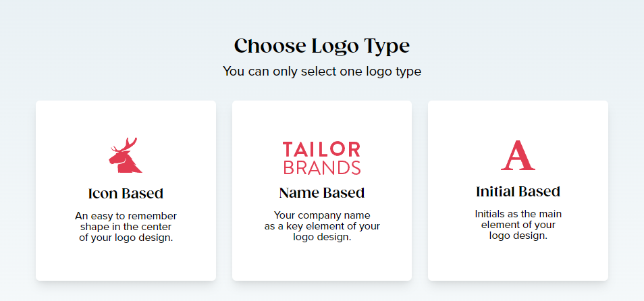This screenshot has width=644, height=301.
Task: Click the Tailor Brands wordmark logo
Action: click(322, 158)
